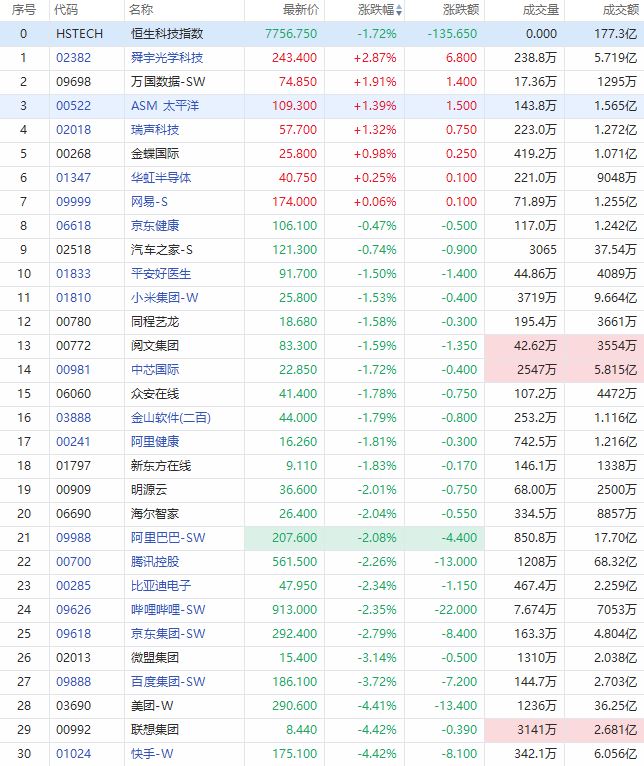Click the 177.3亿 turnover cell

point(616,34)
